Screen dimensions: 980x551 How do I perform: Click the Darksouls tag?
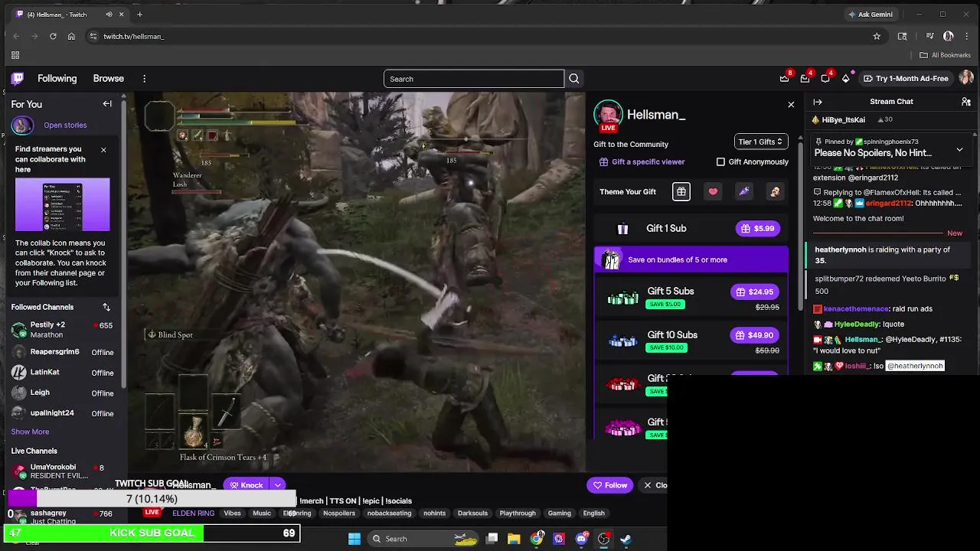(472, 514)
